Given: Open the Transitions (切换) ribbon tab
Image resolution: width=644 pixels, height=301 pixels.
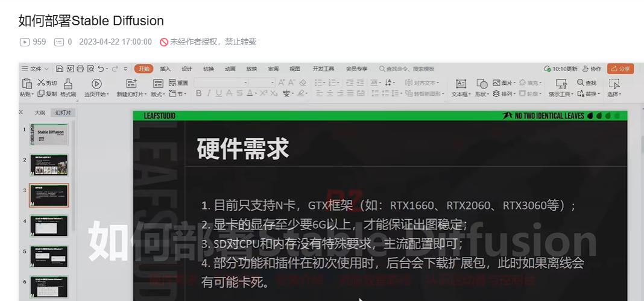Looking at the screenshot, I should pyautogui.click(x=208, y=69).
